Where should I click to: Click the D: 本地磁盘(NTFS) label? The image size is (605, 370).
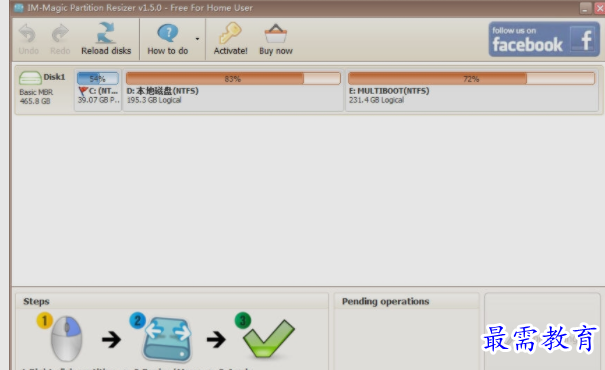click(162, 91)
